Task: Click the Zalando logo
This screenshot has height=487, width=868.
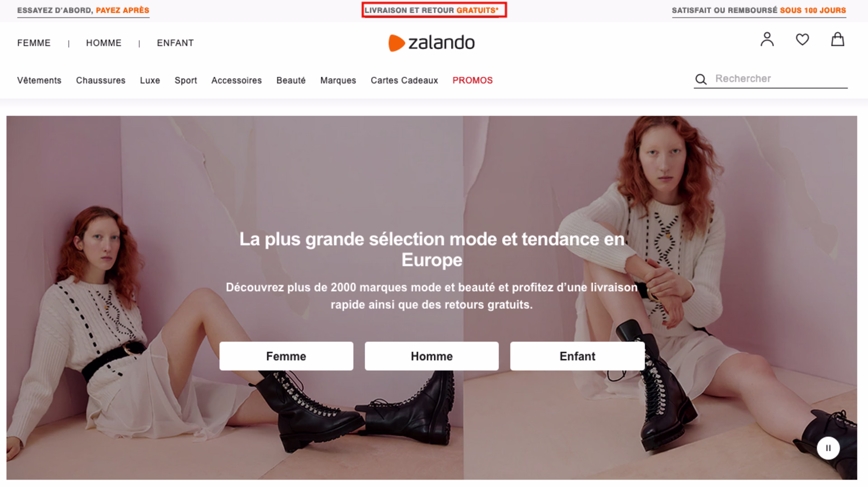Action: (x=431, y=43)
